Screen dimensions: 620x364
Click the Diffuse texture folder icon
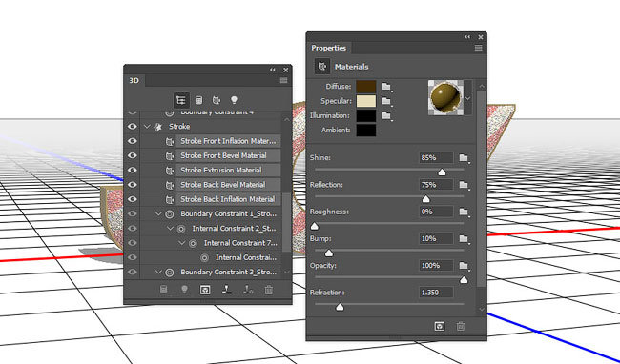coord(386,87)
